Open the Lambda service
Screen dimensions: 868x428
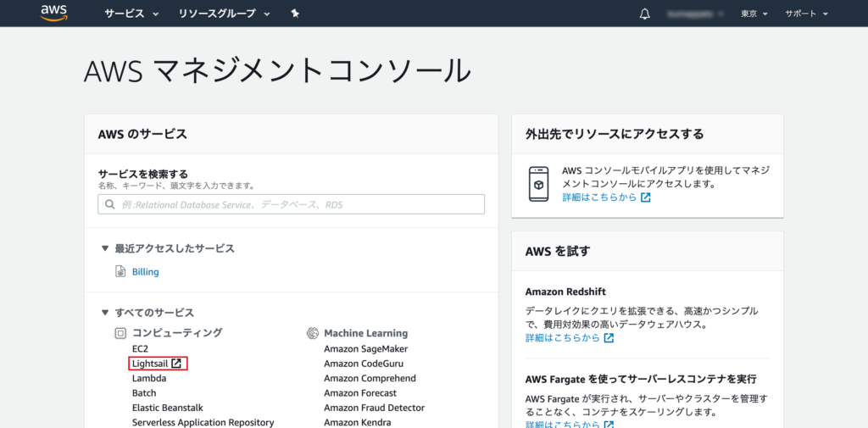[x=149, y=379]
